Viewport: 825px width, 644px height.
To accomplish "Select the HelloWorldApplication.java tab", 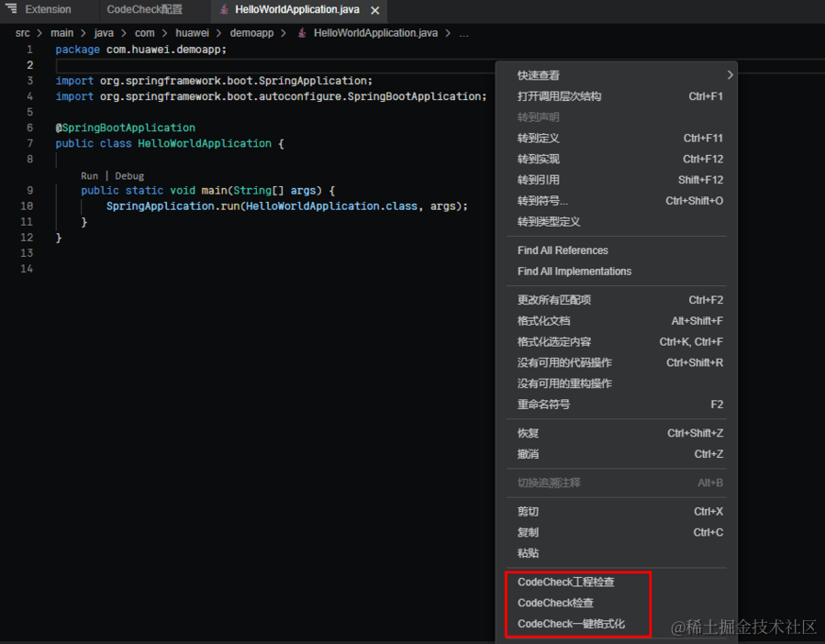I will click(296, 9).
